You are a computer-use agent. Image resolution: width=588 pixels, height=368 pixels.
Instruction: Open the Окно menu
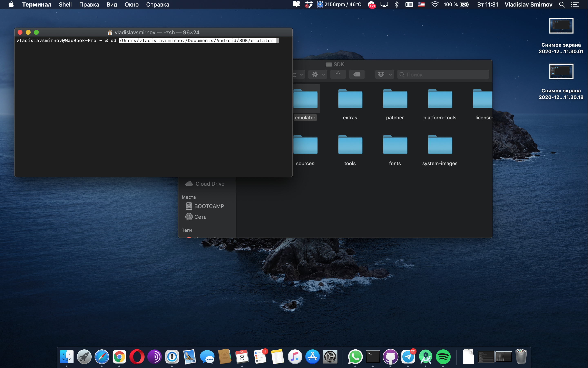[x=131, y=5]
